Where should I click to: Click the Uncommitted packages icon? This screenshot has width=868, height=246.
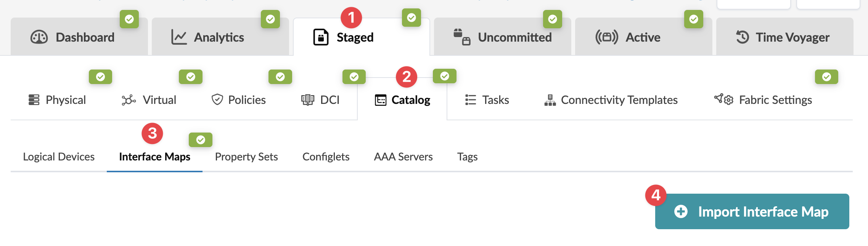pos(462,37)
